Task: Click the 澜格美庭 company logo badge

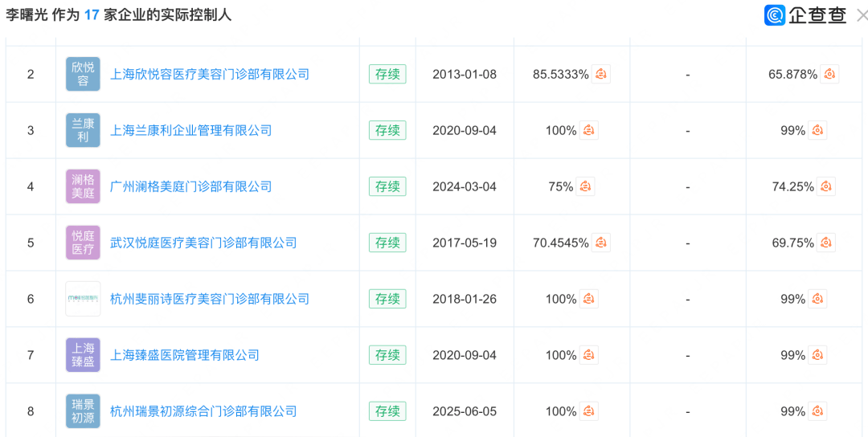Action: point(83,186)
